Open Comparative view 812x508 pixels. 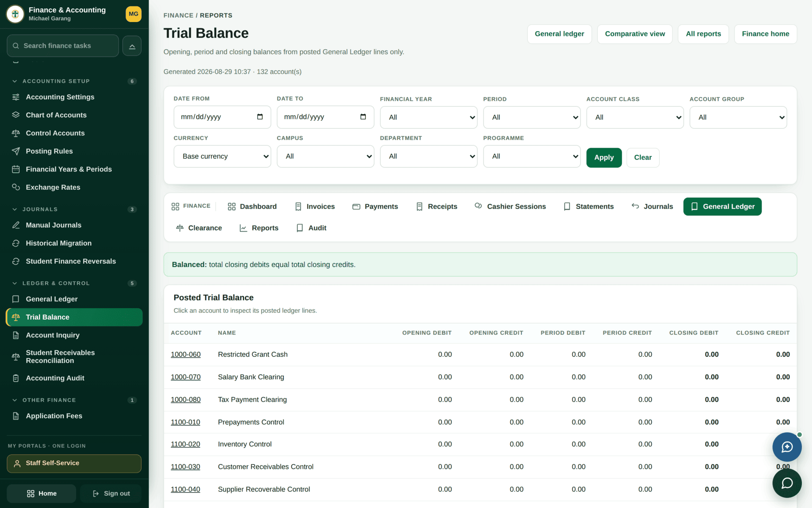(635, 34)
